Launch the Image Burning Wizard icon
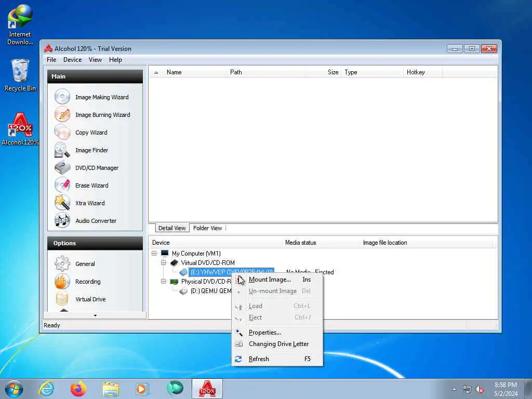532x399 pixels. pyautogui.click(x=62, y=114)
